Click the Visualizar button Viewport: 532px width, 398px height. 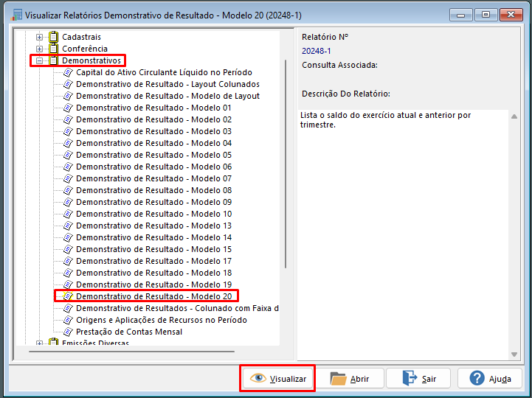(x=277, y=378)
